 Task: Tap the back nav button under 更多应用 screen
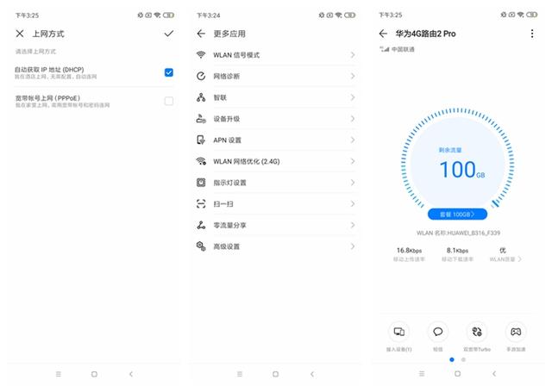312,374
